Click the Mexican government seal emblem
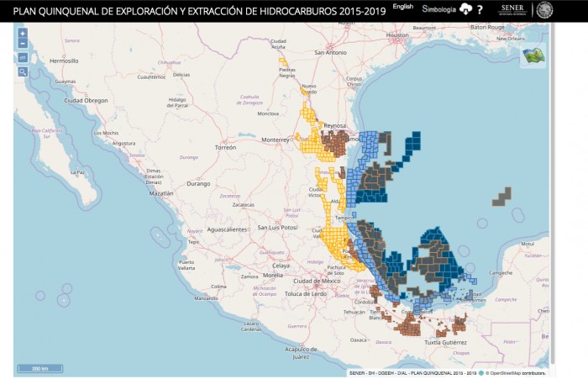 click(544, 9)
